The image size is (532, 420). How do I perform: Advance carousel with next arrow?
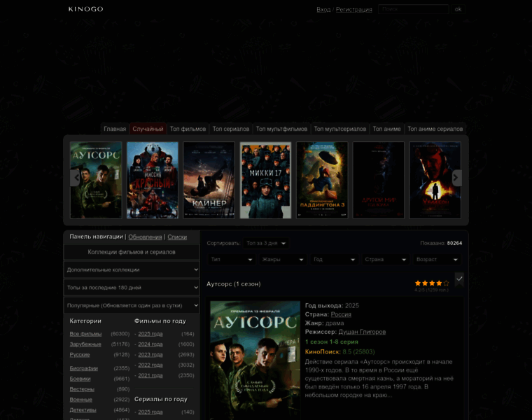click(x=456, y=178)
